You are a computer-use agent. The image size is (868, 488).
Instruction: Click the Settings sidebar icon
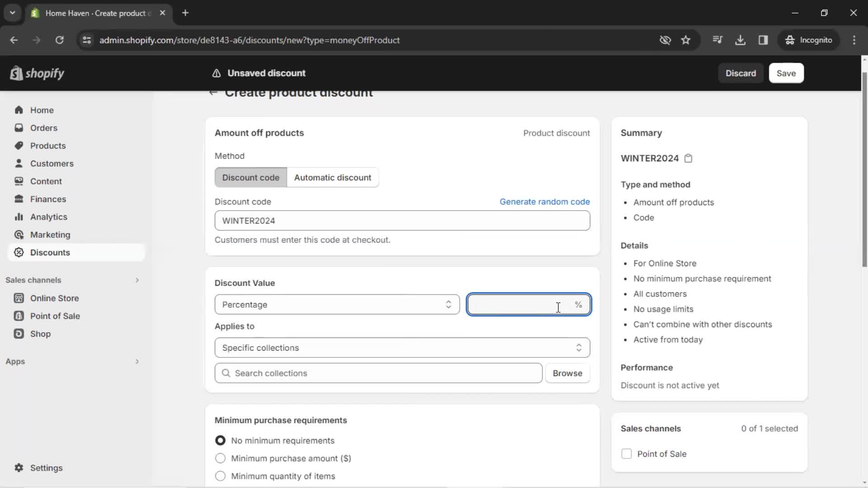(x=19, y=468)
